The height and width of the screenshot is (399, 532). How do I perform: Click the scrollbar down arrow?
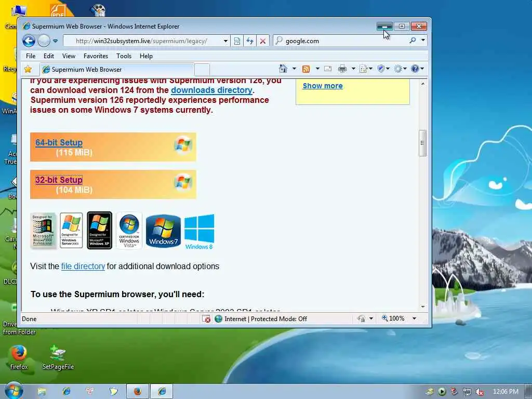tap(423, 307)
